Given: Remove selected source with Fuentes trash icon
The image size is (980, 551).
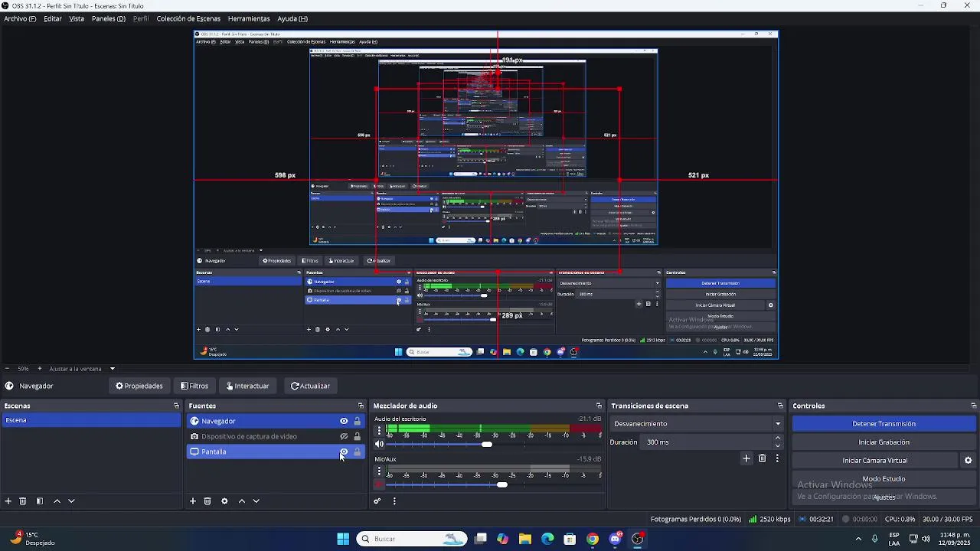Looking at the screenshot, I should pyautogui.click(x=207, y=501).
